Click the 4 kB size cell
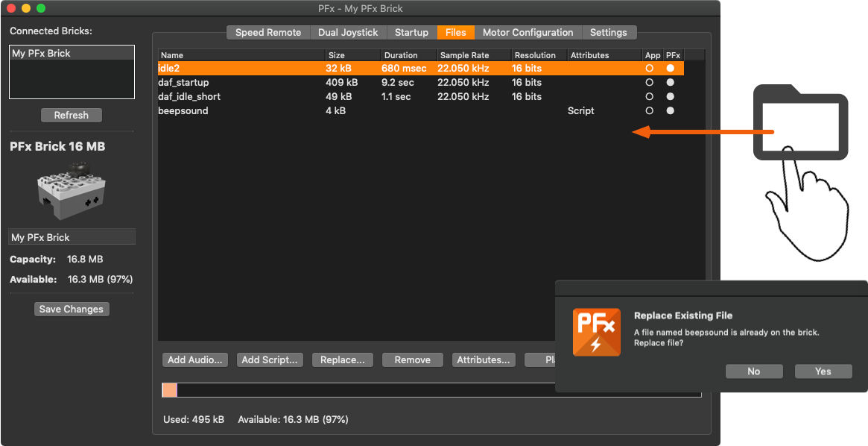 click(x=336, y=110)
